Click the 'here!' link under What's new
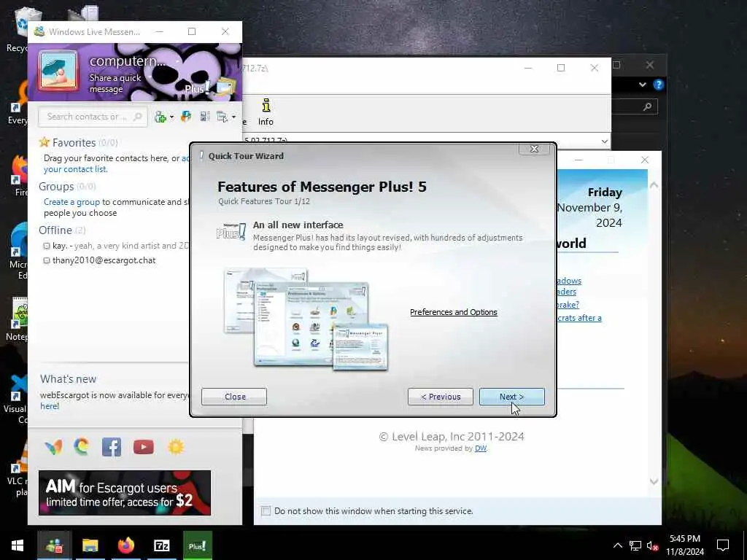 [x=50, y=406]
